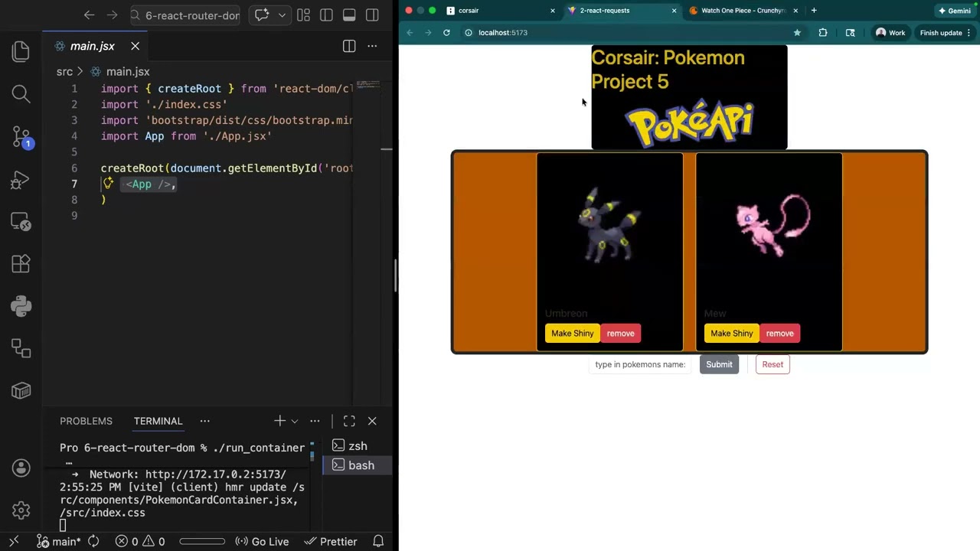Open Source Control view with badge
The width and height of the screenshot is (980, 551).
(x=21, y=137)
